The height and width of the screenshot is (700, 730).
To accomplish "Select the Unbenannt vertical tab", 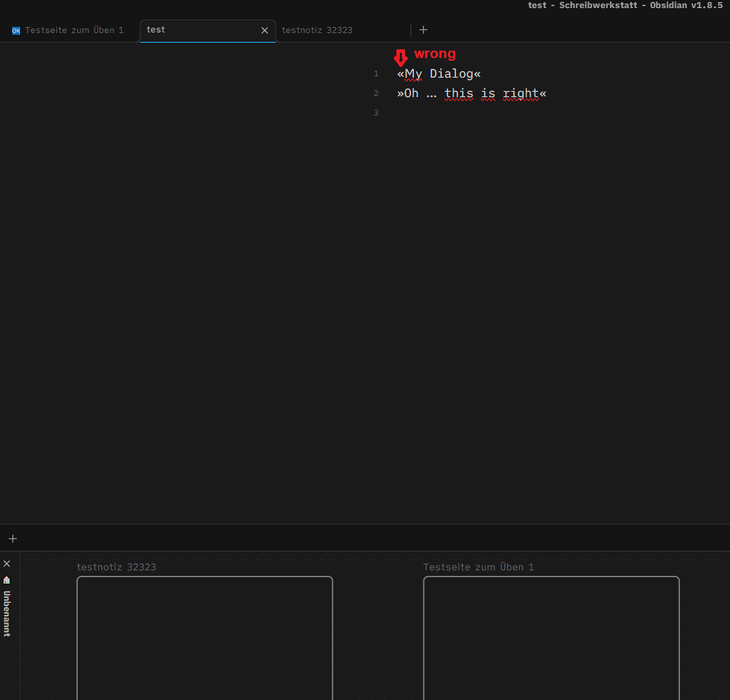I will pyautogui.click(x=6, y=613).
